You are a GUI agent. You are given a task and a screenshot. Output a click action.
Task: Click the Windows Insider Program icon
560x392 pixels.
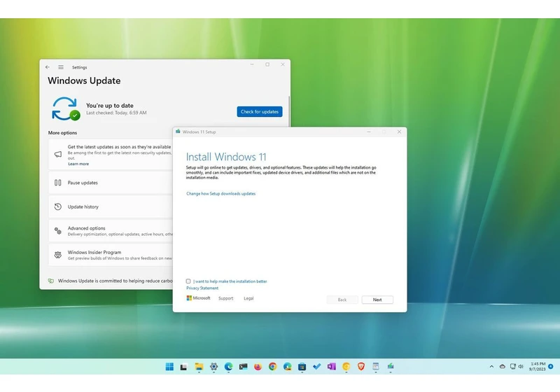coord(58,255)
